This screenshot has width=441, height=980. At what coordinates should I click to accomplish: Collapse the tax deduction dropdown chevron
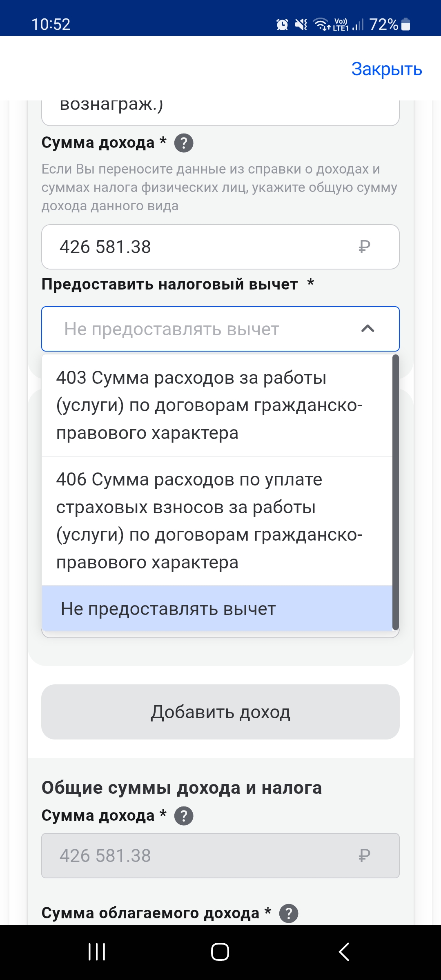pyautogui.click(x=367, y=329)
